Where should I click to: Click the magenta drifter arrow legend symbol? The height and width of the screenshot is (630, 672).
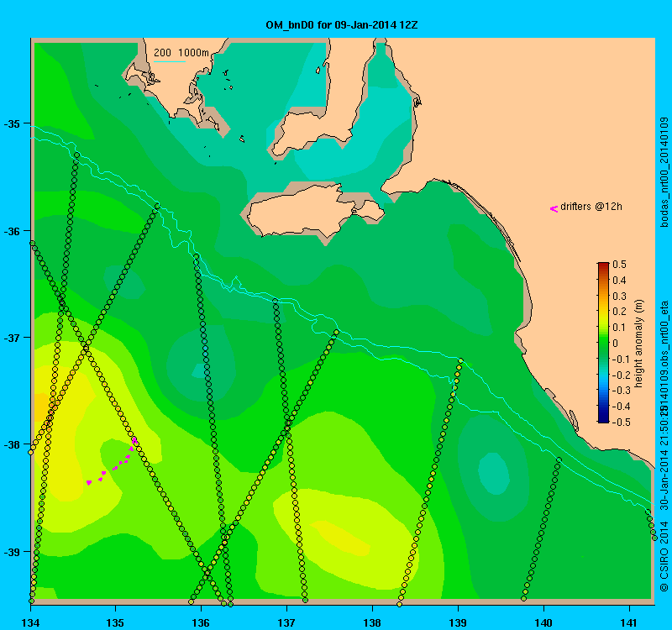pos(554,208)
